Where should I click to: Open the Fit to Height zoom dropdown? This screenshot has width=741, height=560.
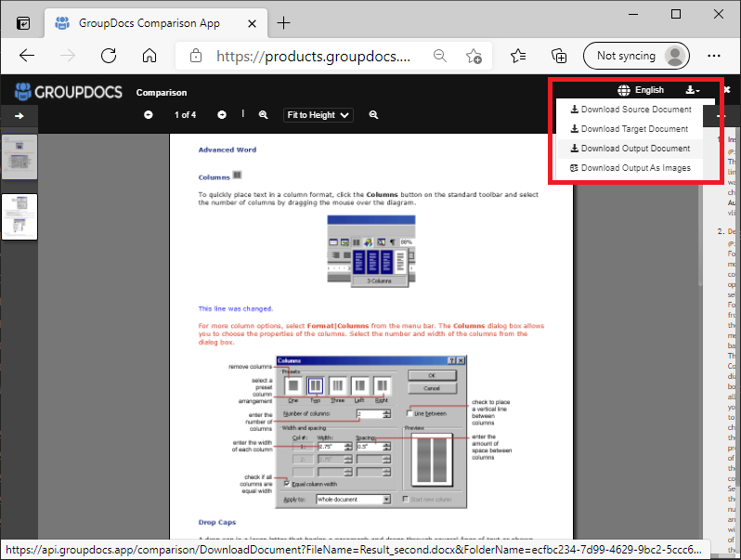click(318, 115)
